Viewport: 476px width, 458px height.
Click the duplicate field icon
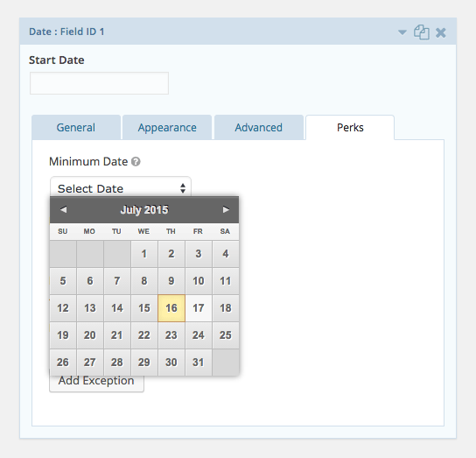click(422, 32)
